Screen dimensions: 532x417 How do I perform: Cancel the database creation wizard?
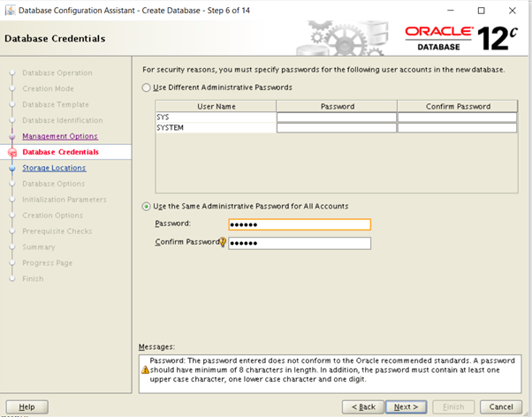pyautogui.click(x=501, y=406)
